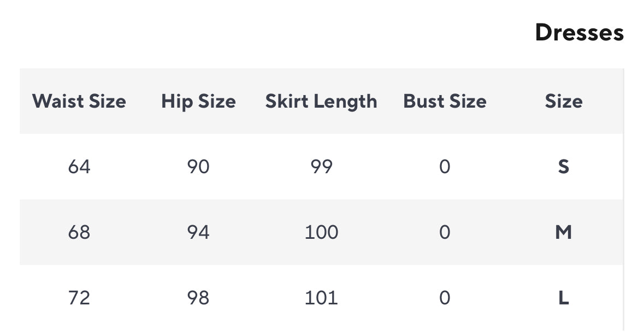Select the Size column header
The image size is (644, 335).
(x=563, y=101)
